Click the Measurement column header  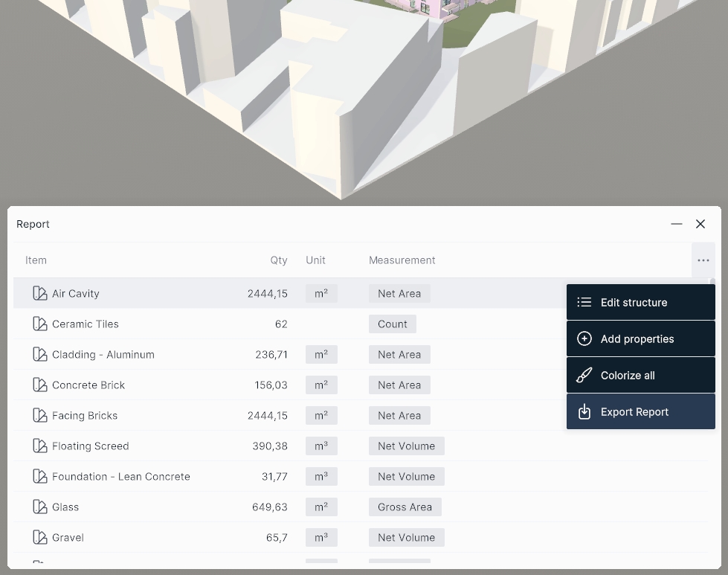pyautogui.click(x=402, y=260)
